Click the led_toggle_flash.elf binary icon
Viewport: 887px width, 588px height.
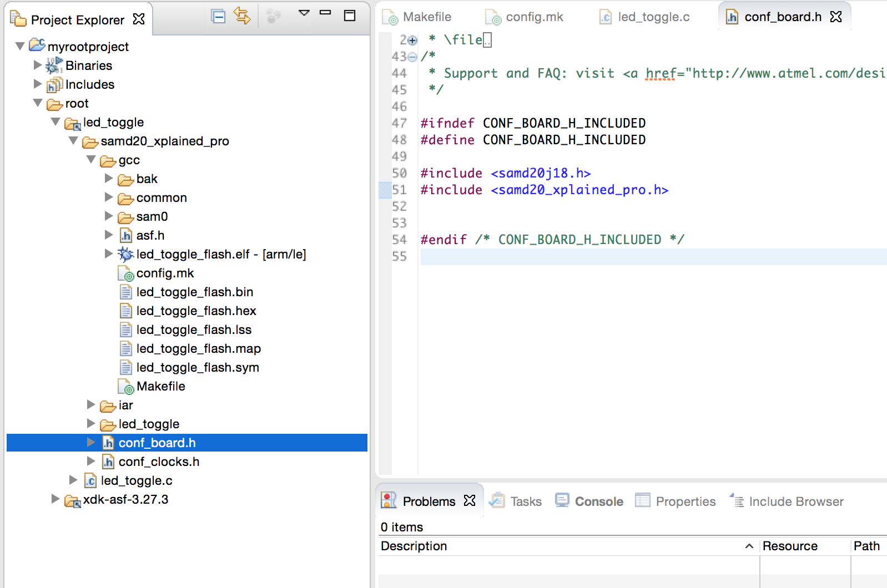(x=126, y=254)
